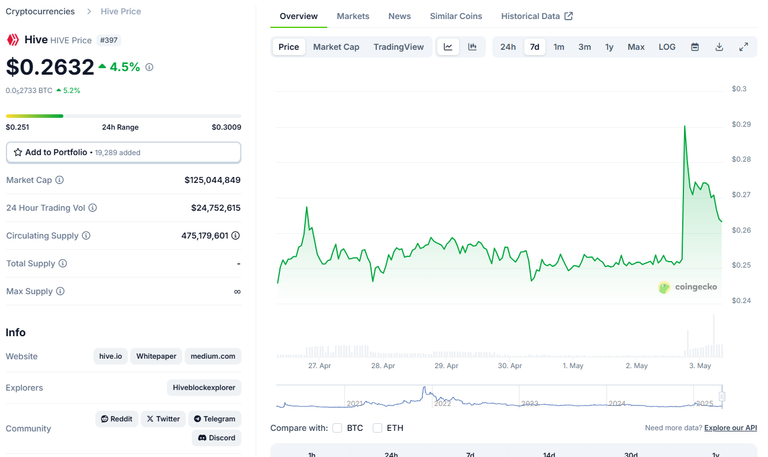Open Historical Data tab

tap(537, 16)
